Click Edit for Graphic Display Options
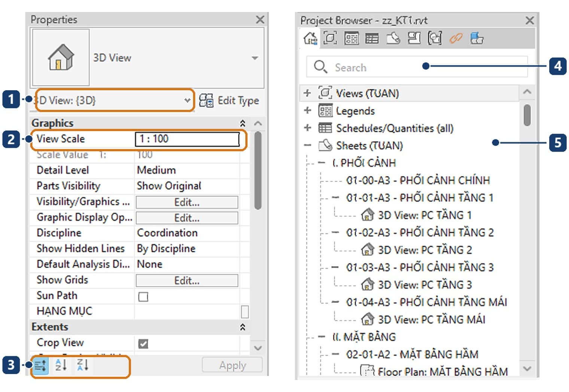Screen dimensions: 569x392 coord(187,218)
